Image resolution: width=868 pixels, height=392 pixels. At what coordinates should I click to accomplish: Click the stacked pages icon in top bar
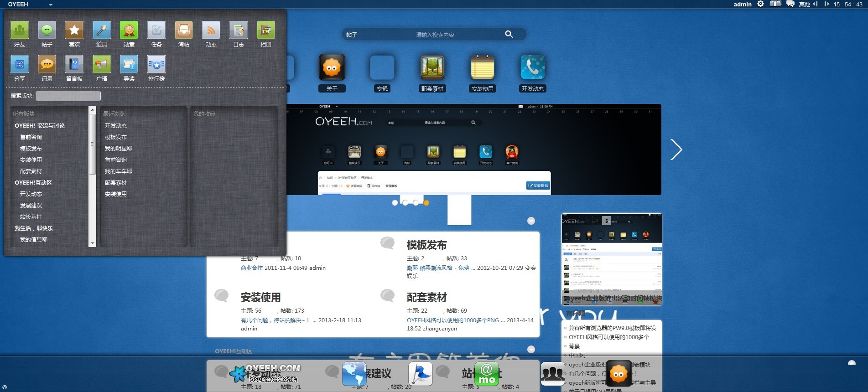[775, 4]
